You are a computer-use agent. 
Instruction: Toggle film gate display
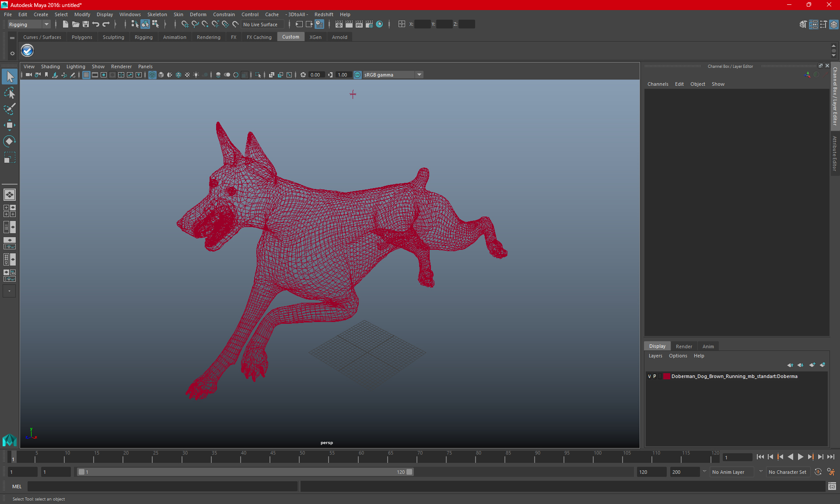(x=95, y=75)
